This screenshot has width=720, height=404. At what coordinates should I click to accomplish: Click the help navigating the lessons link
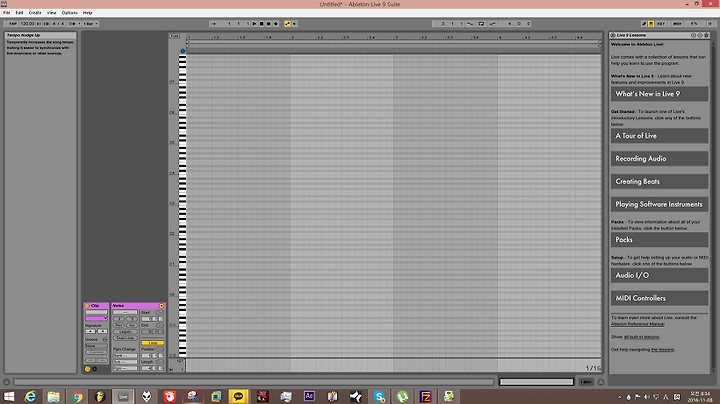[x=662, y=350]
